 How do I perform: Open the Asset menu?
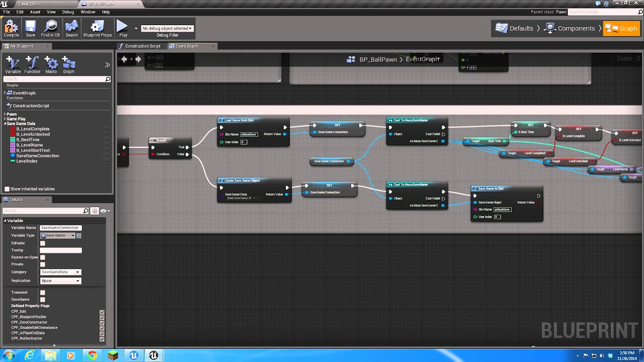[x=35, y=12]
